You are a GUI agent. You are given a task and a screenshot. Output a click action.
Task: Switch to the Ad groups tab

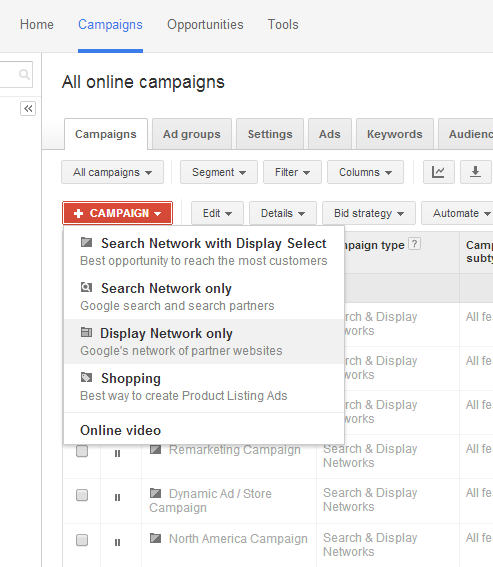point(192,134)
